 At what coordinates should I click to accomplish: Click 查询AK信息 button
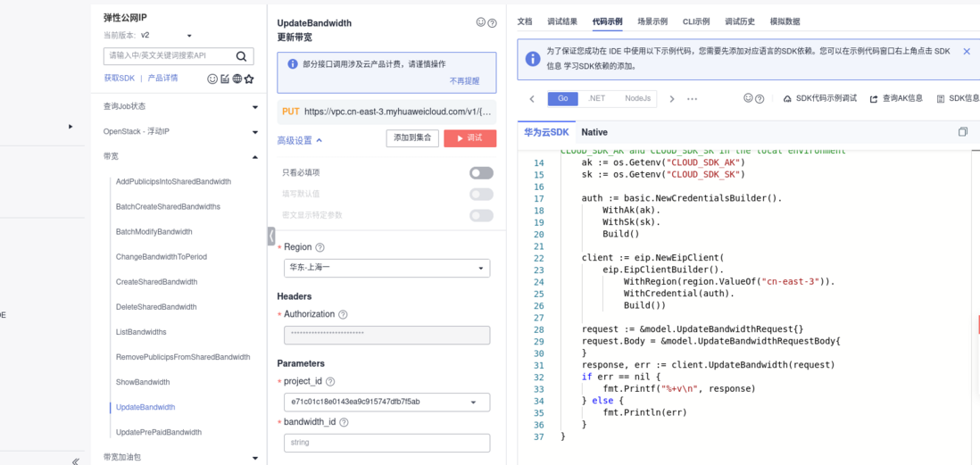tap(896, 99)
